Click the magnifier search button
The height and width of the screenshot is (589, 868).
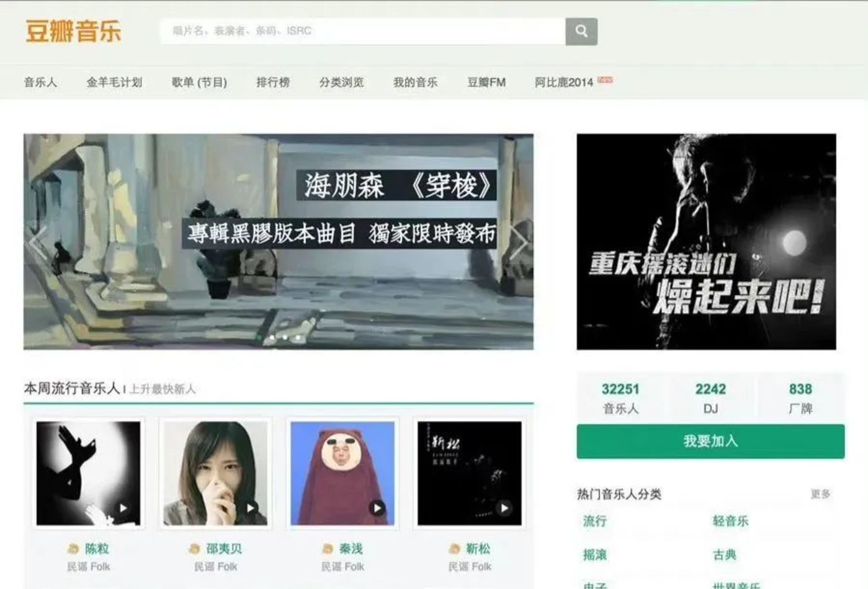(581, 31)
